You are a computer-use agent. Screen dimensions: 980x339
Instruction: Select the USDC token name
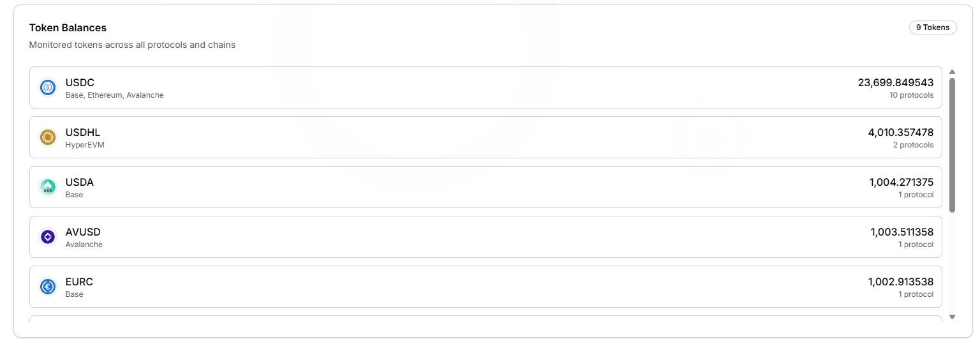[x=80, y=83]
